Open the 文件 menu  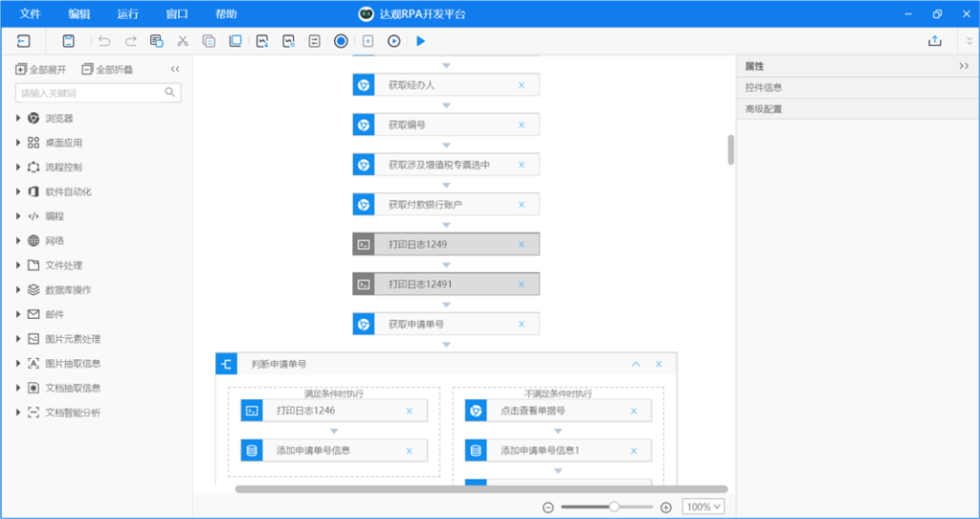(30, 14)
